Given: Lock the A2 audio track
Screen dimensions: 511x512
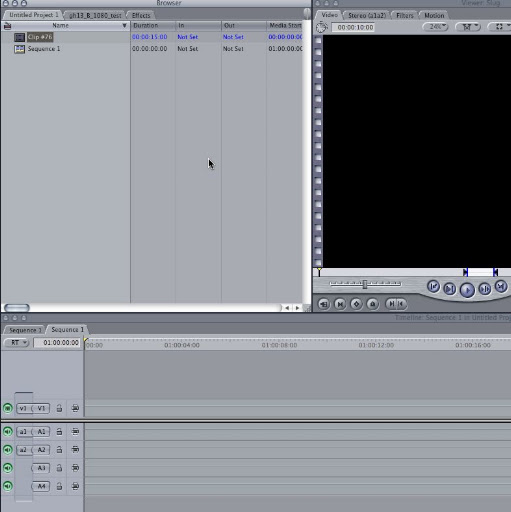Looking at the screenshot, I should [59, 450].
